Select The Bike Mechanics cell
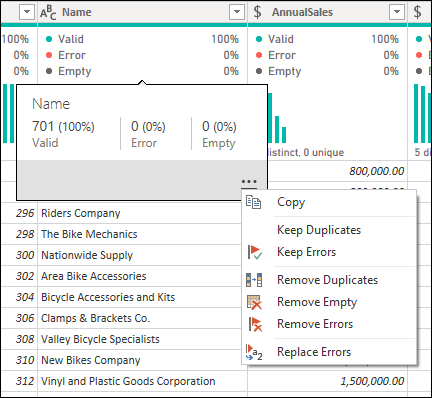 (140, 234)
